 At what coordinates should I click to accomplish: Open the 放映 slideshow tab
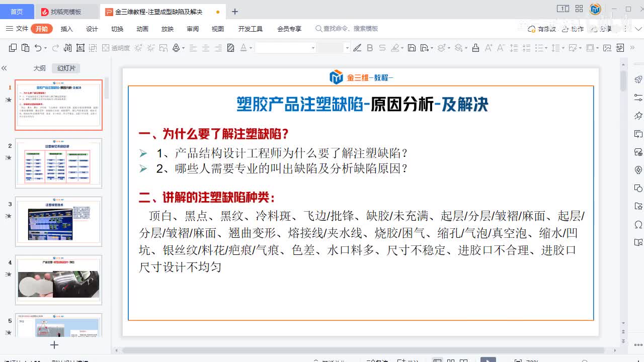tap(168, 29)
